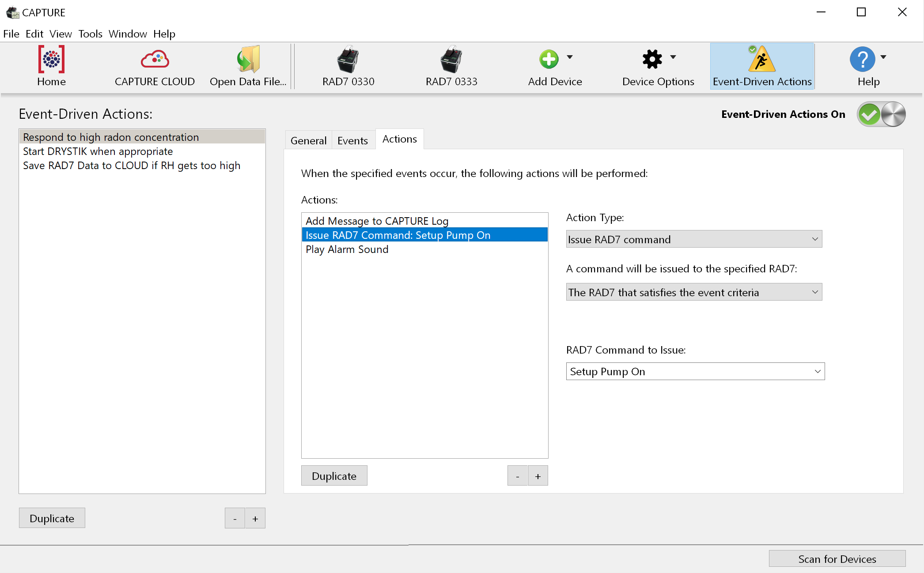Screen dimensions: 924x573
Task: Click the blue Help question icon
Action: coord(862,59)
